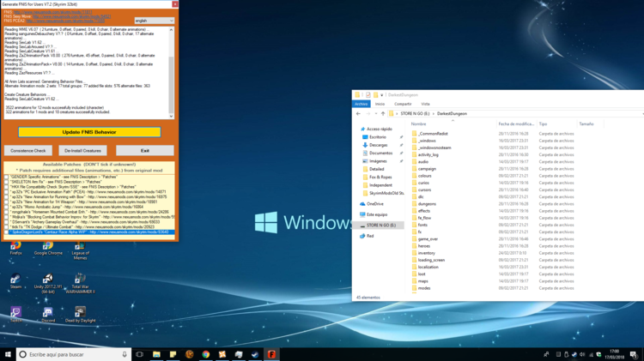Open the FNIS PCEA2 nexusmods link

[66, 21]
